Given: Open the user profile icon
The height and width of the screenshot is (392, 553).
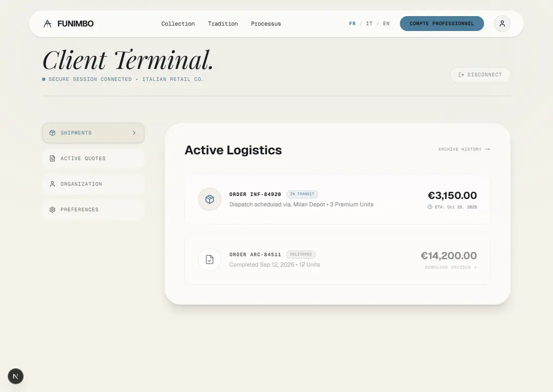Looking at the screenshot, I should pos(502,24).
